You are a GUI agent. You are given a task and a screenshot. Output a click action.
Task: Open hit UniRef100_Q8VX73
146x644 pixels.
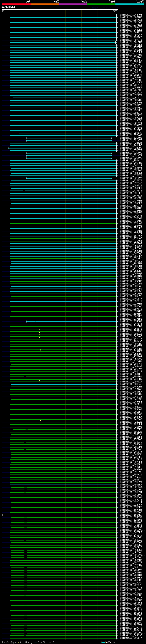pyautogui.click(x=131, y=27)
